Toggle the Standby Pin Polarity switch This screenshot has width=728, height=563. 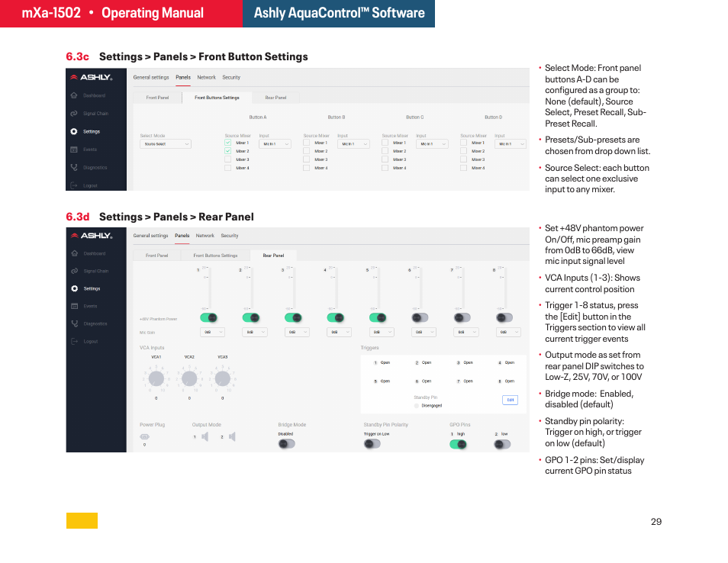click(x=372, y=444)
